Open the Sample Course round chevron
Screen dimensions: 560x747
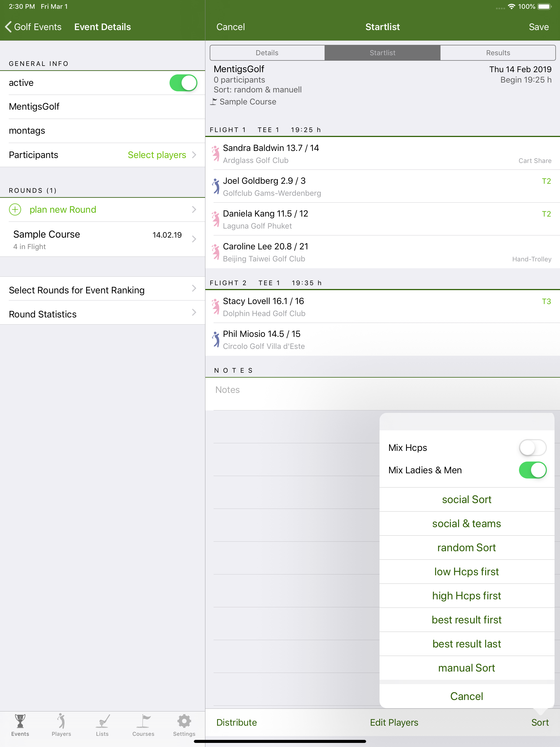(x=194, y=239)
